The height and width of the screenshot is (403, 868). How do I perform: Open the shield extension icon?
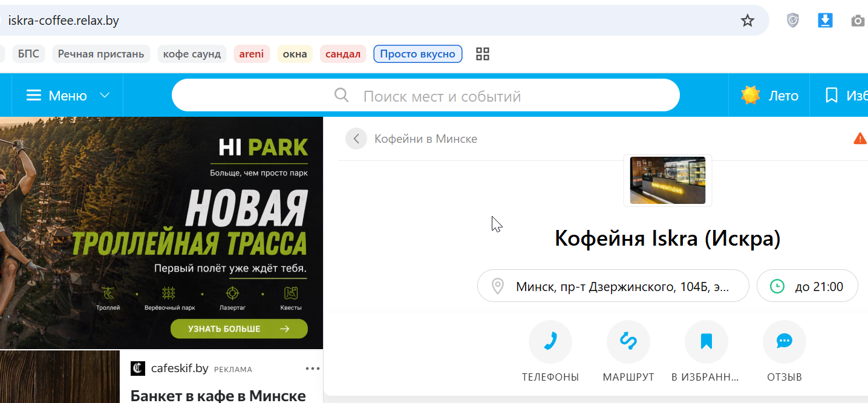click(x=793, y=21)
